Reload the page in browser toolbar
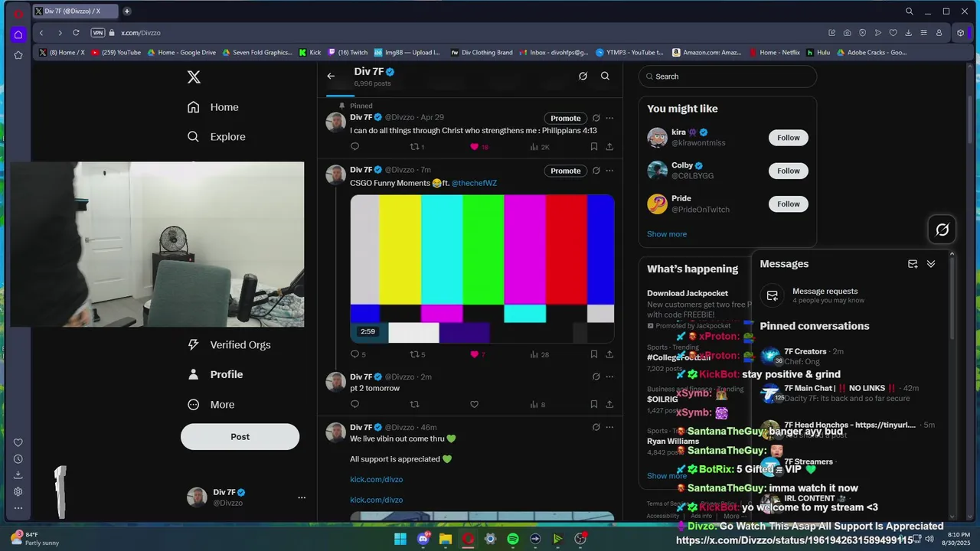The height and width of the screenshot is (551, 980). [76, 33]
